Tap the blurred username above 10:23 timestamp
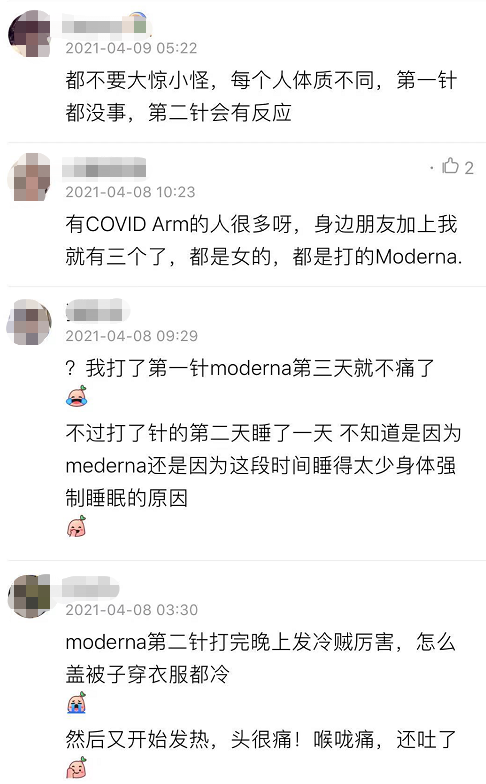486x784 pixels. tap(104, 170)
